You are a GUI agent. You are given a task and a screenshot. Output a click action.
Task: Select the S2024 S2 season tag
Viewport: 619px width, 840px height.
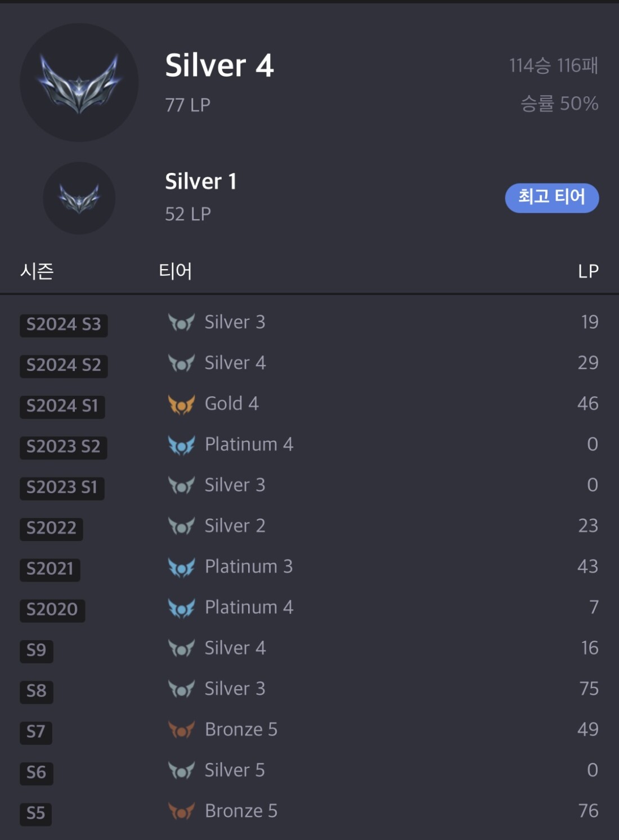tap(64, 365)
